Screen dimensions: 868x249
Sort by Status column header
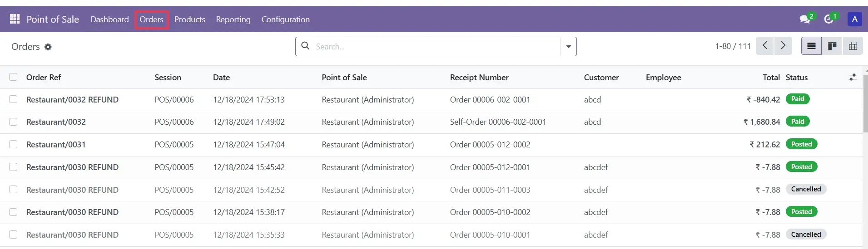(797, 78)
